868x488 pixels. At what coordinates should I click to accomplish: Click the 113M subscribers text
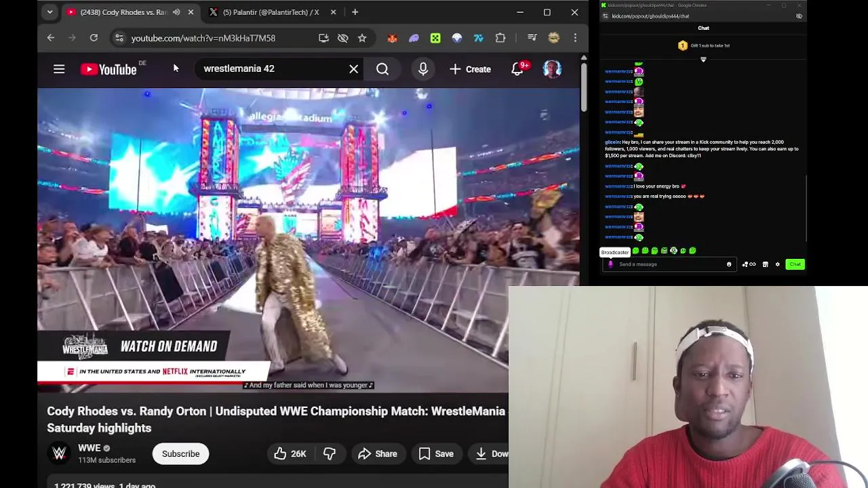click(x=106, y=460)
